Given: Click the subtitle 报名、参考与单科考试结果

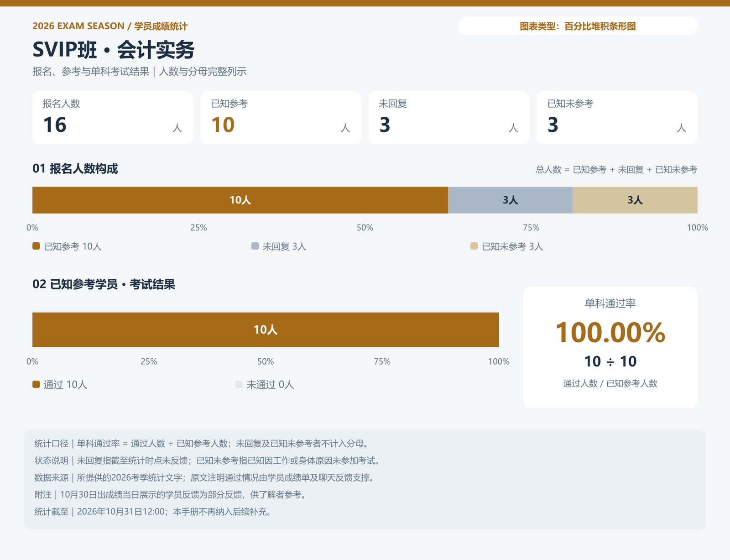Looking at the screenshot, I should 91,72.
